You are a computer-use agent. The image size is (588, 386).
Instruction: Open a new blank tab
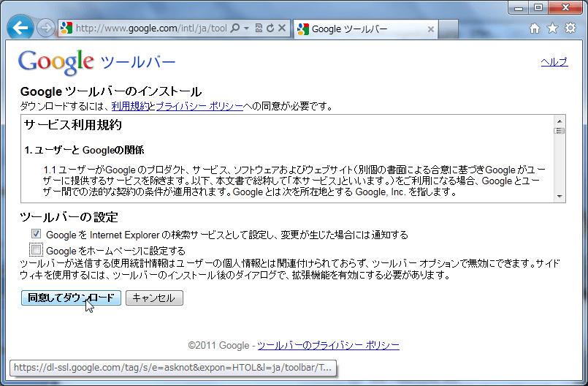click(x=448, y=29)
